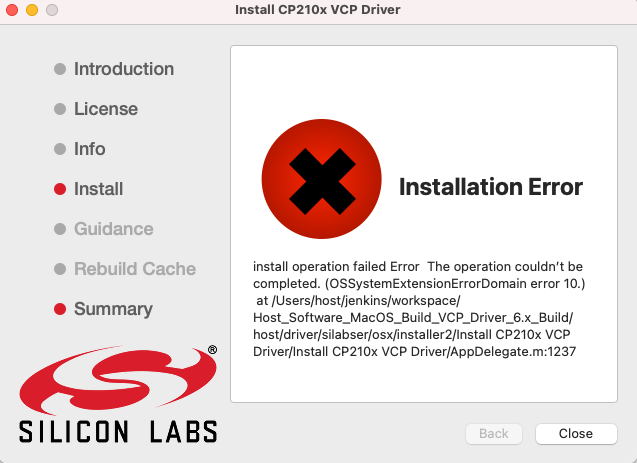The image size is (637, 463).
Task: Click the SILICON LABS wordmark text
Action: point(118,431)
